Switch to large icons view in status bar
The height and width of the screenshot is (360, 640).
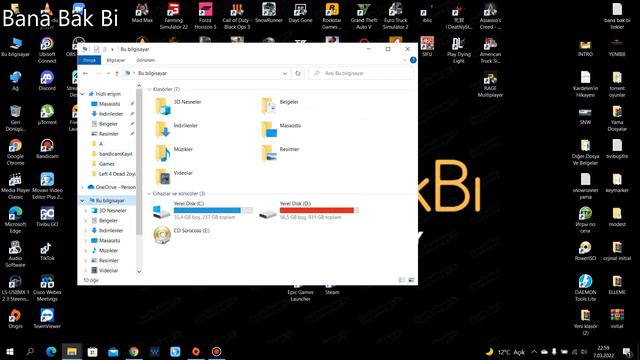point(411,280)
